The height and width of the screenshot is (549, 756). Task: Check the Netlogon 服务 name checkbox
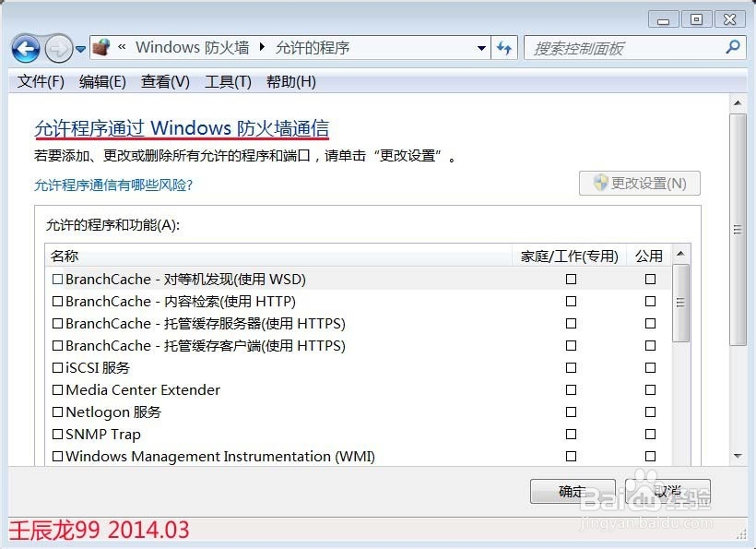tap(57, 412)
